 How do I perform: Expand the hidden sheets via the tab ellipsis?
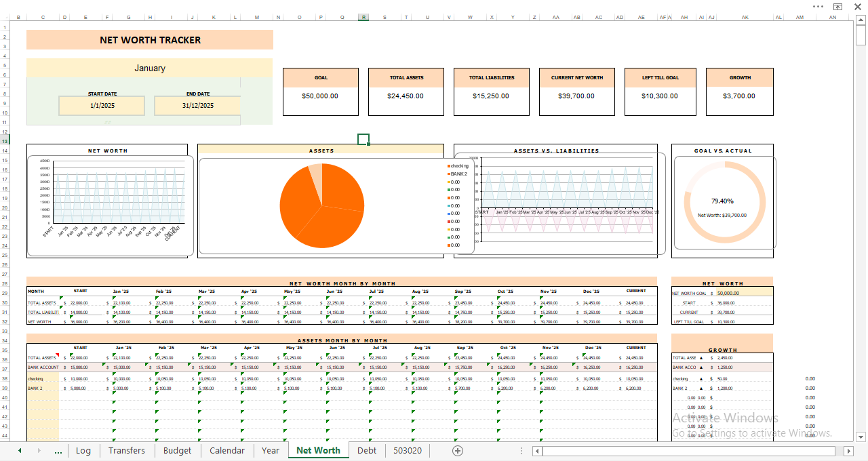(x=58, y=452)
